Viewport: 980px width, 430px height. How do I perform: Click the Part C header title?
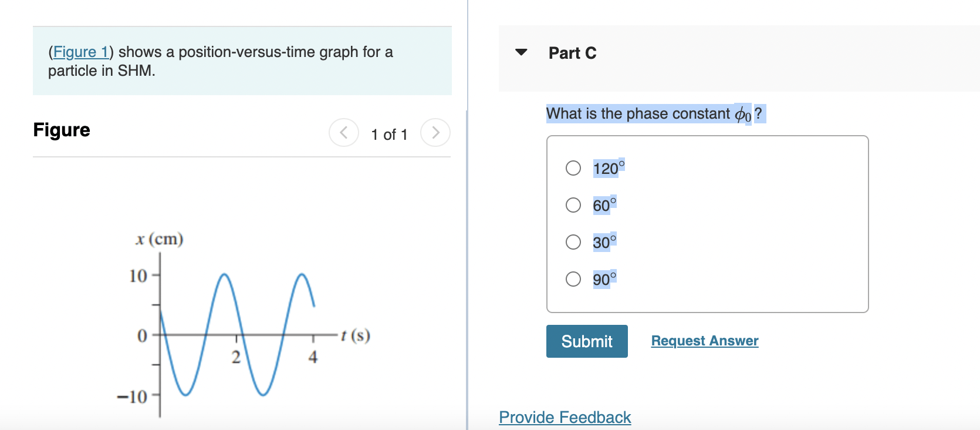572,53
